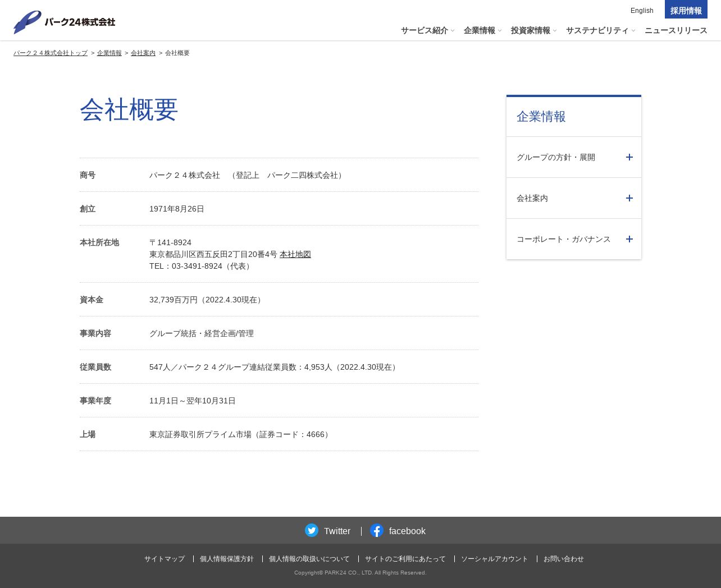Click the 事業内容 row label

pos(95,333)
